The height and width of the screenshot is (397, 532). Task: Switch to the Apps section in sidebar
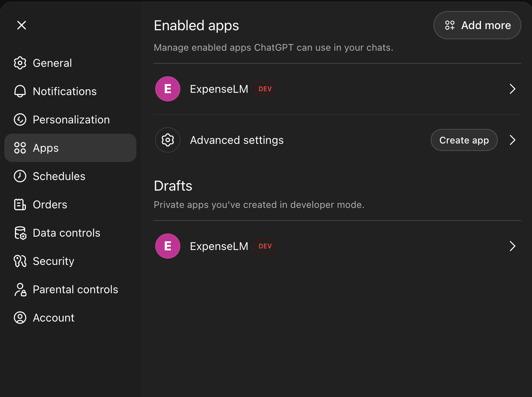tap(46, 148)
